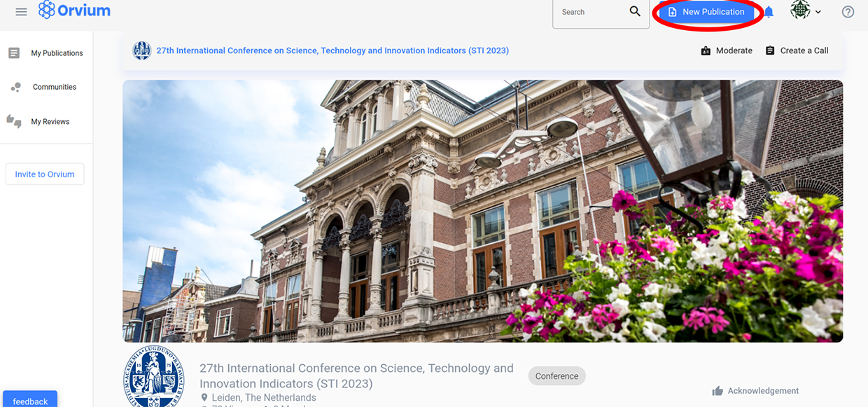Image resolution: width=868 pixels, height=407 pixels.
Task: Open My Publications in sidebar
Action: (x=46, y=53)
